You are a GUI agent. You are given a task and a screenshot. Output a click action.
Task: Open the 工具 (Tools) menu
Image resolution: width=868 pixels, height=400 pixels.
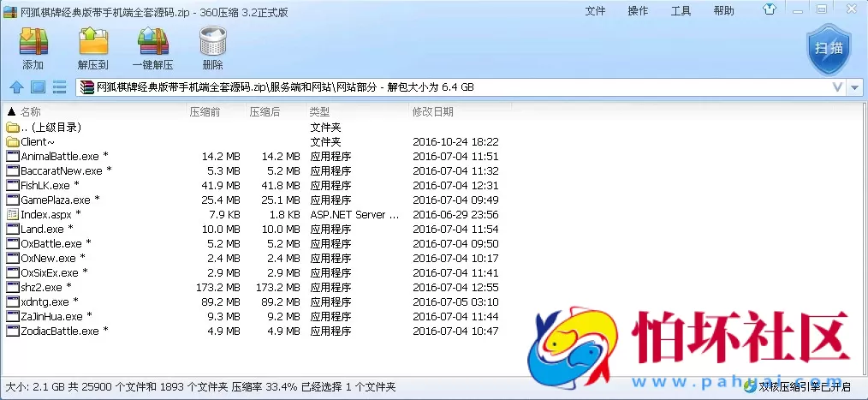click(681, 11)
